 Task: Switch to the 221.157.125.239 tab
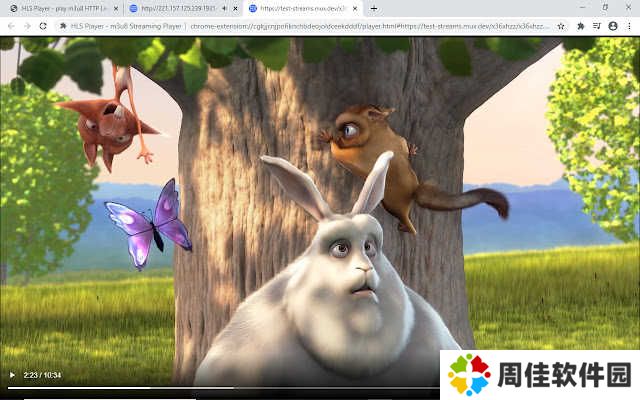[175, 8]
